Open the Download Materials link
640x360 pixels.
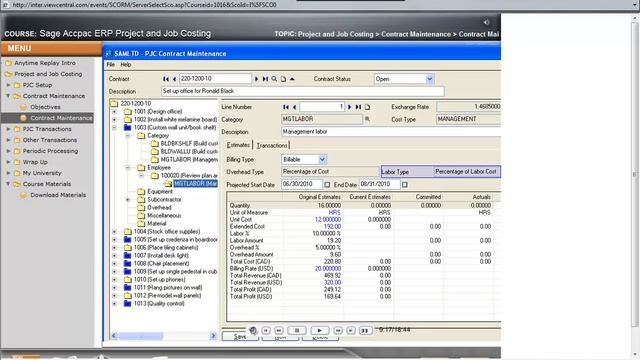pos(58,195)
